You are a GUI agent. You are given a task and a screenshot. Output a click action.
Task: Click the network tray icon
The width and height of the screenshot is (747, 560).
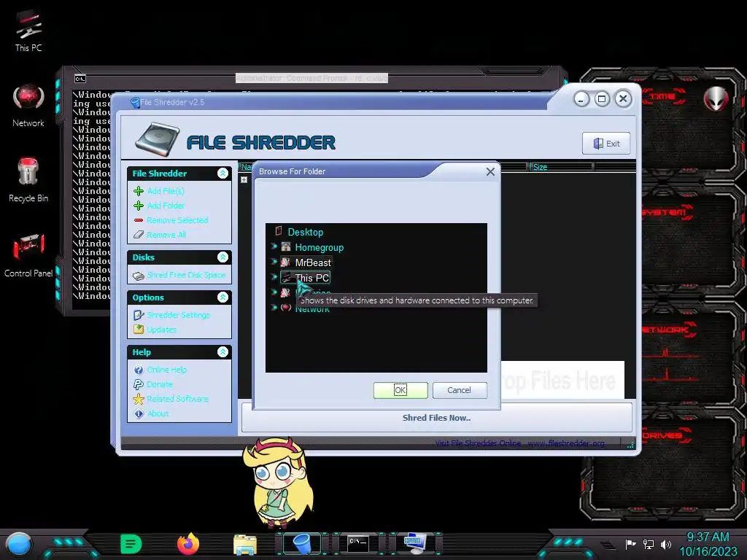click(x=649, y=544)
